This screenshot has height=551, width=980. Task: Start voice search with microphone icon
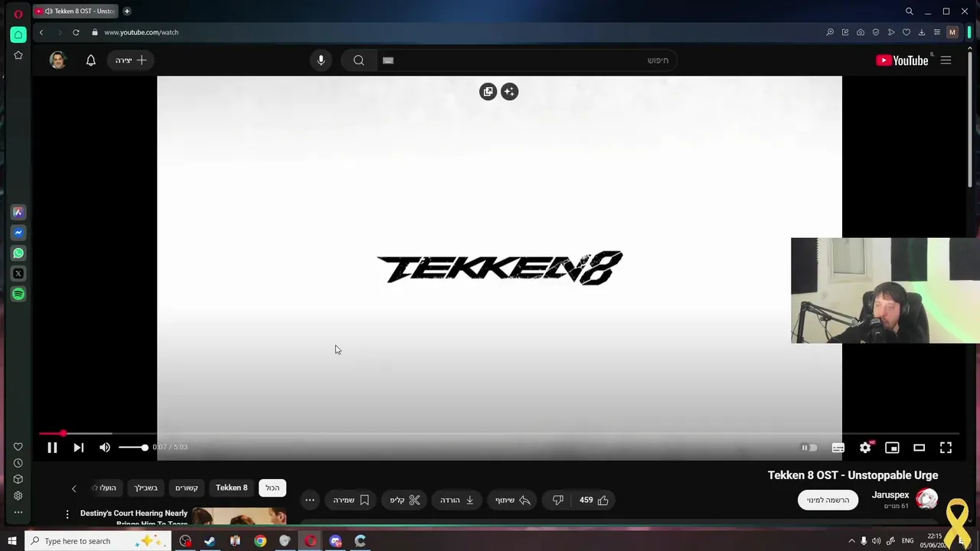pos(321,60)
